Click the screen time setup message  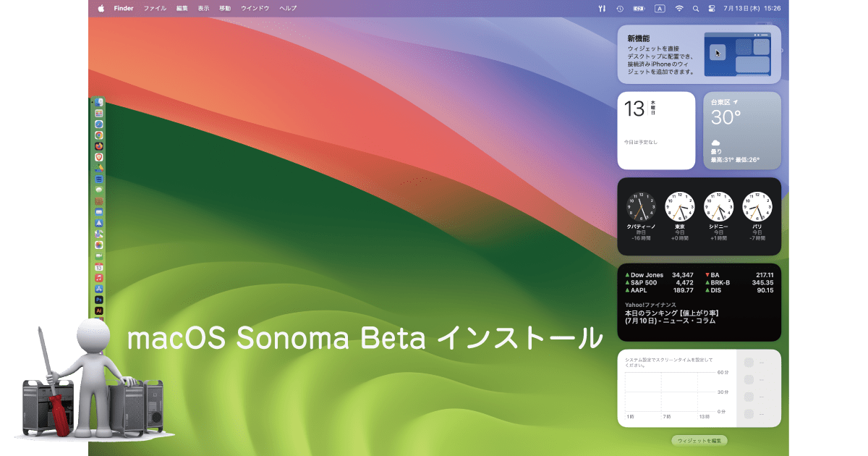pyautogui.click(x=669, y=362)
